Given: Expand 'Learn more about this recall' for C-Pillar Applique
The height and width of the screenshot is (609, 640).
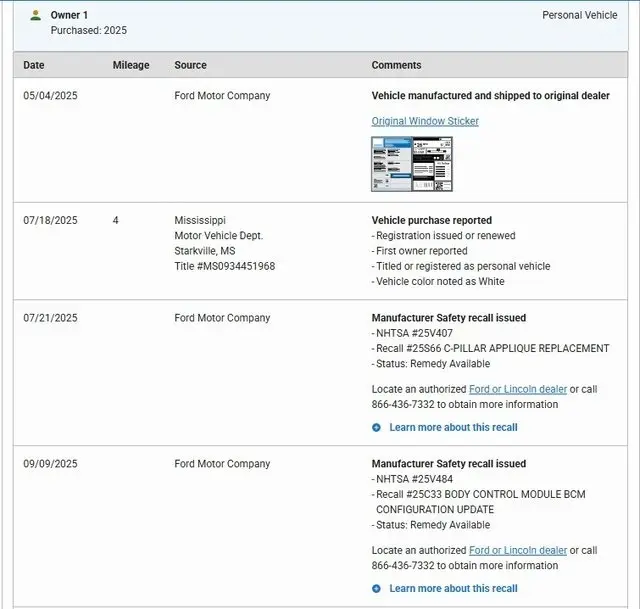Looking at the screenshot, I should 453,427.
